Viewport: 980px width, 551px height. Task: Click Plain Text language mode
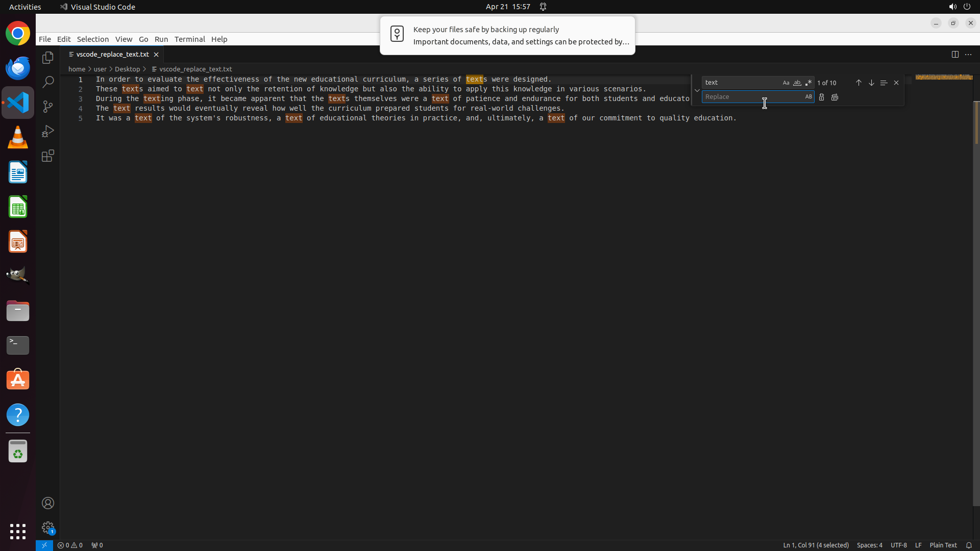point(943,545)
